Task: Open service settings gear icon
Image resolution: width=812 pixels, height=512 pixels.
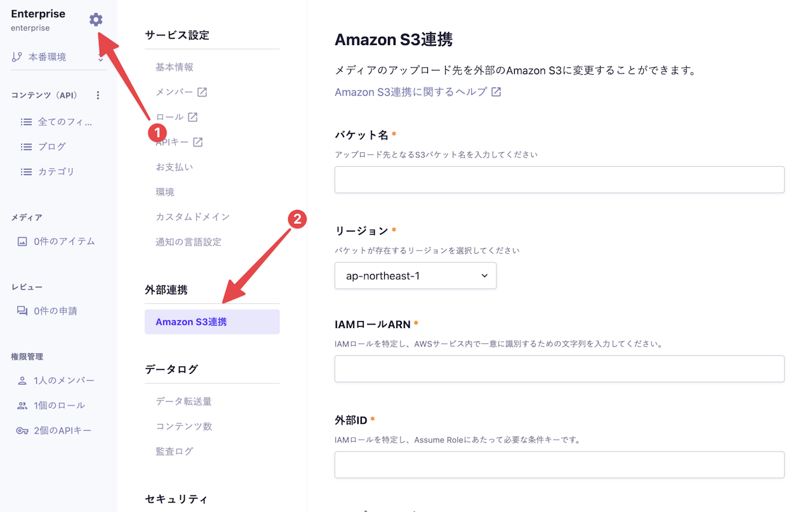Action: 96,20
